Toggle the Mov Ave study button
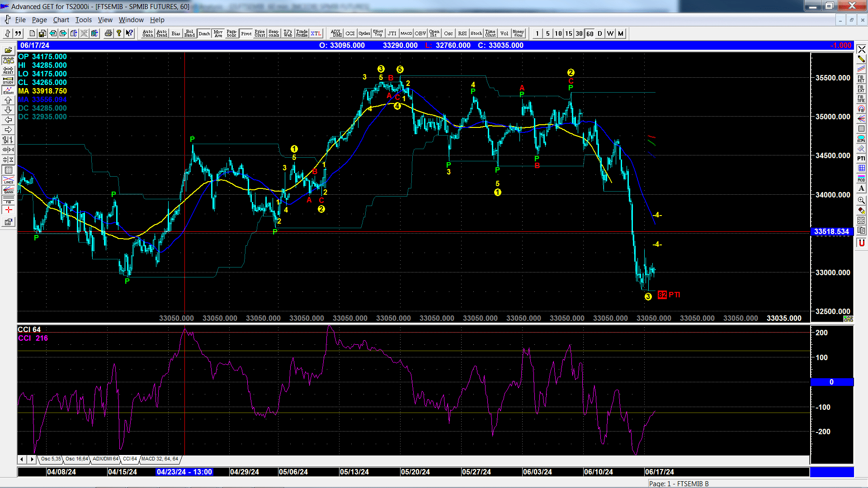 (x=218, y=33)
